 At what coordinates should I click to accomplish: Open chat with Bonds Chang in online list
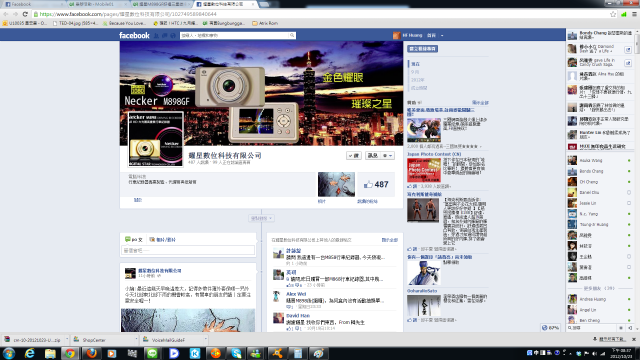(x=600, y=171)
